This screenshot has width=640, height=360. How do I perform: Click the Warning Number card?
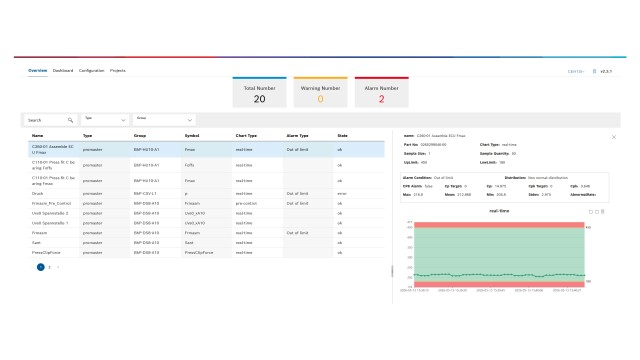[320, 92]
